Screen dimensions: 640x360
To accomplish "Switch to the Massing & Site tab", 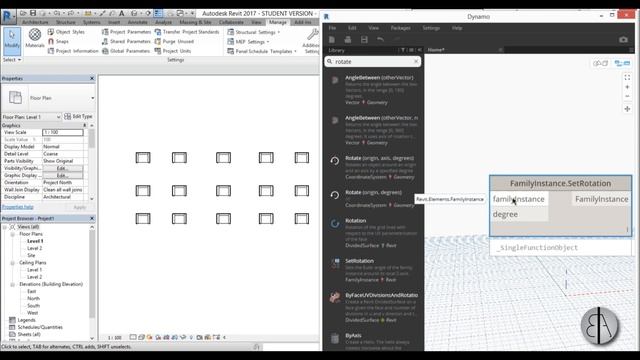I will pos(195,22).
